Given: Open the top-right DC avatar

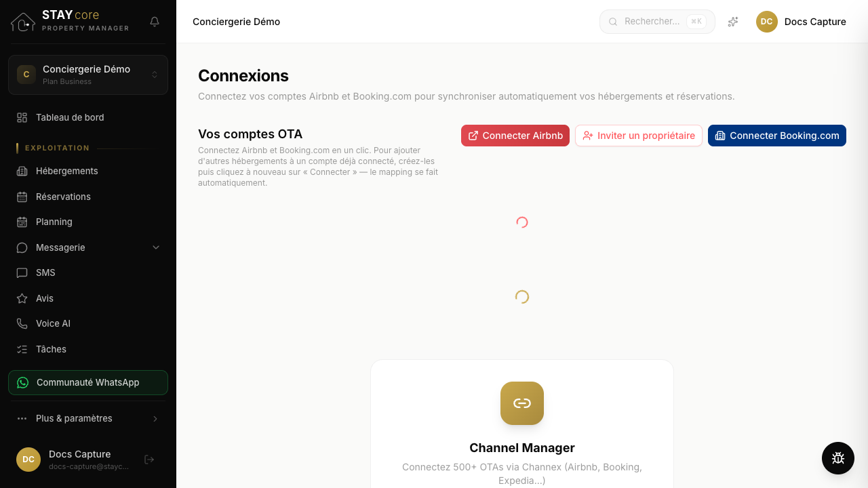Looking at the screenshot, I should pos(767,22).
